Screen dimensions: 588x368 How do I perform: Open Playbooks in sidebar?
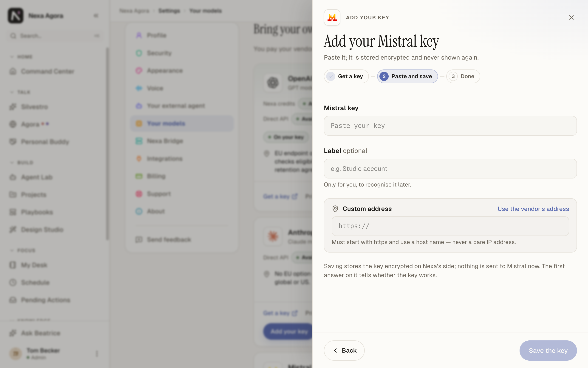pos(55,212)
